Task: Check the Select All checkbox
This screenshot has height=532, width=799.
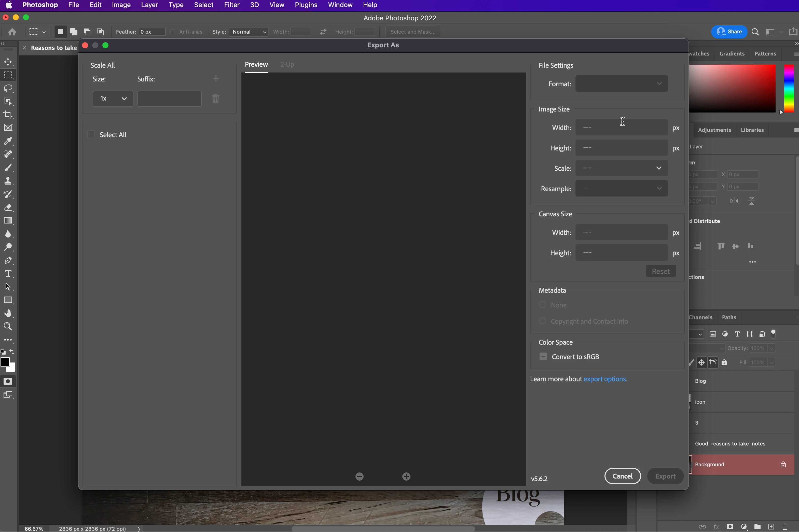Action: pos(91,135)
